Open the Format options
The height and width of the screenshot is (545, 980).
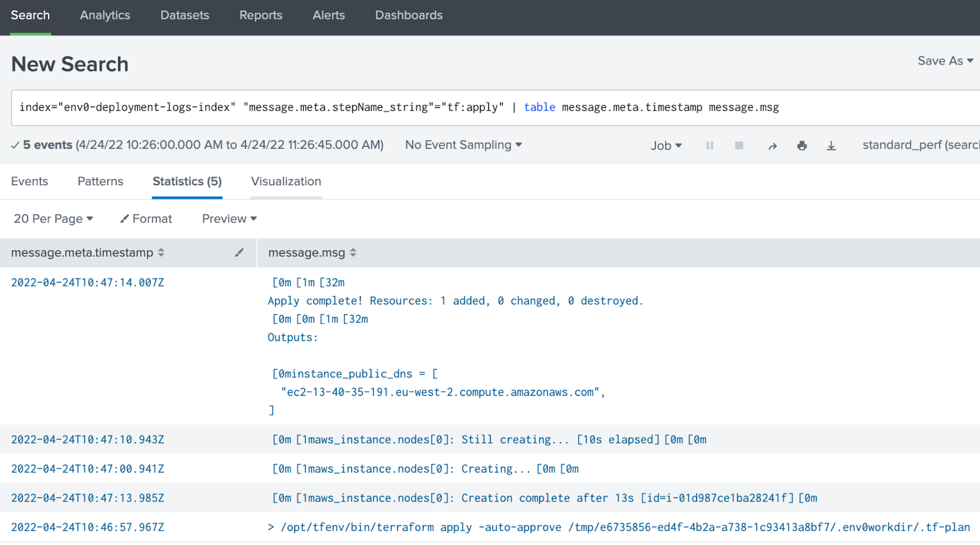tap(146, 219)
